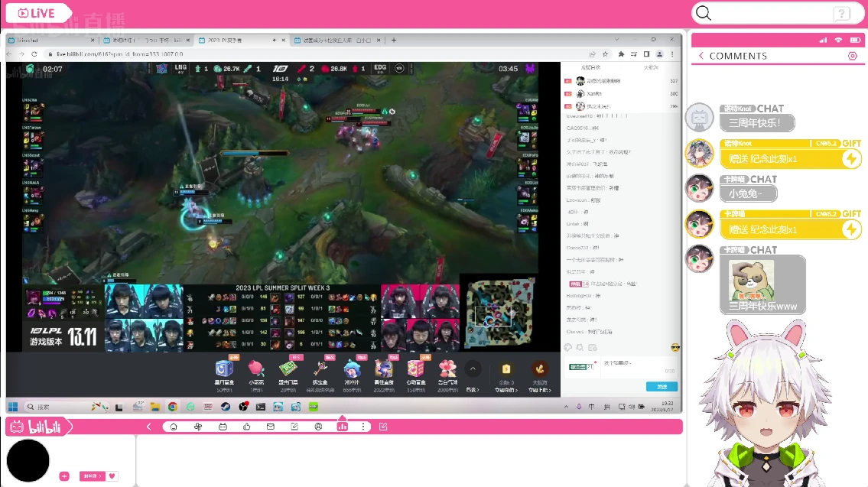Click the 大航海 anchor icon in gift bar
The image size is (868, 487).
point(540,369)
